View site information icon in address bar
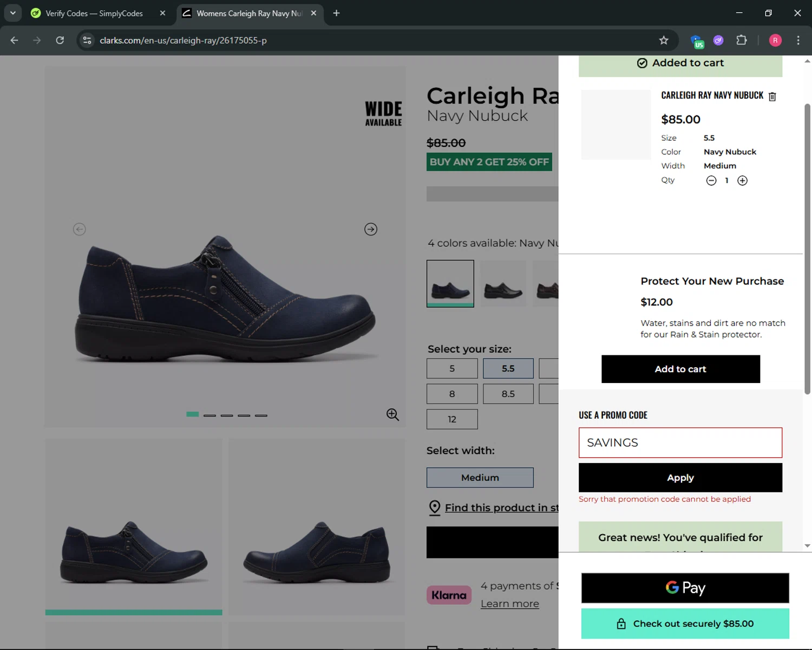The image size is (812, 650). (x=87, y=40)
